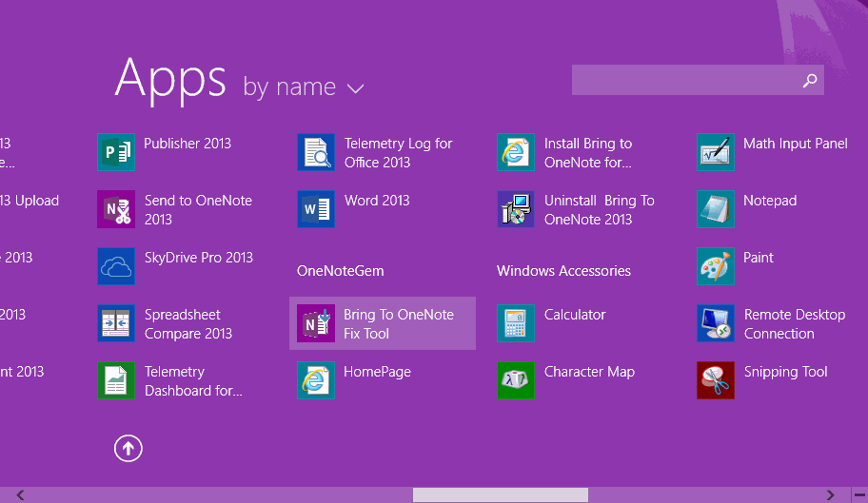Select the OneNoteGem group header
Image resolution: width=868 pixels, height=503 pixels.
tap(341, 271)
